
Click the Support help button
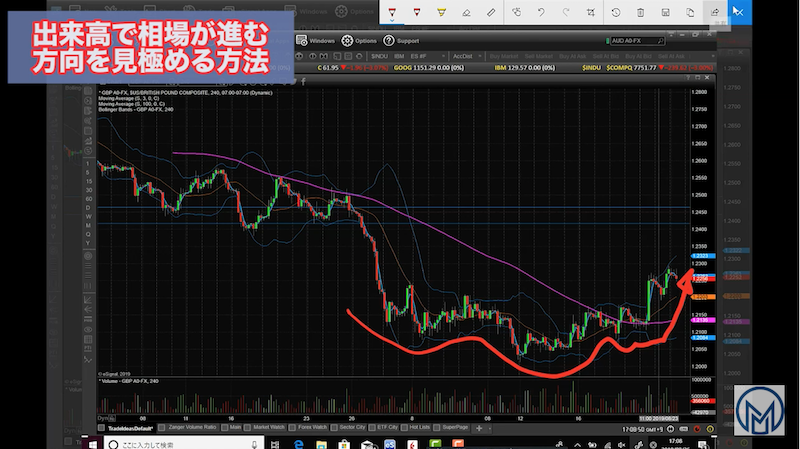(x=408, y=41)
